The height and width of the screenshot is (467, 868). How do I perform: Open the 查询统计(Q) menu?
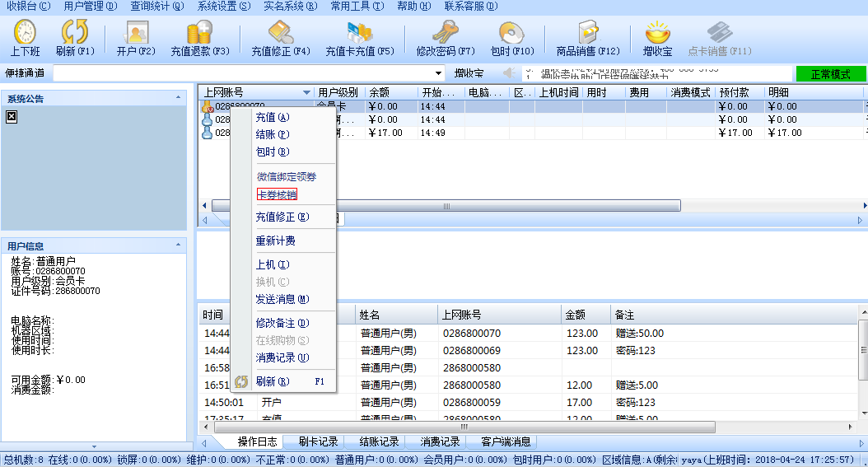click(x=157, y=6)
